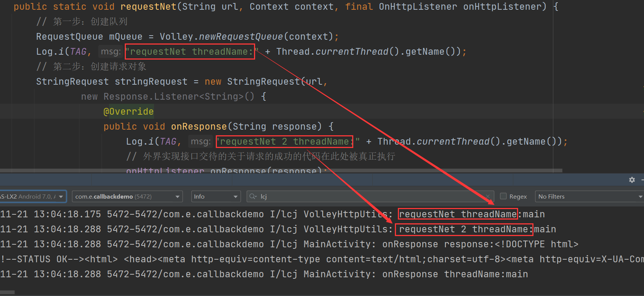Open the Info log level dropdown

coord(215,196)
